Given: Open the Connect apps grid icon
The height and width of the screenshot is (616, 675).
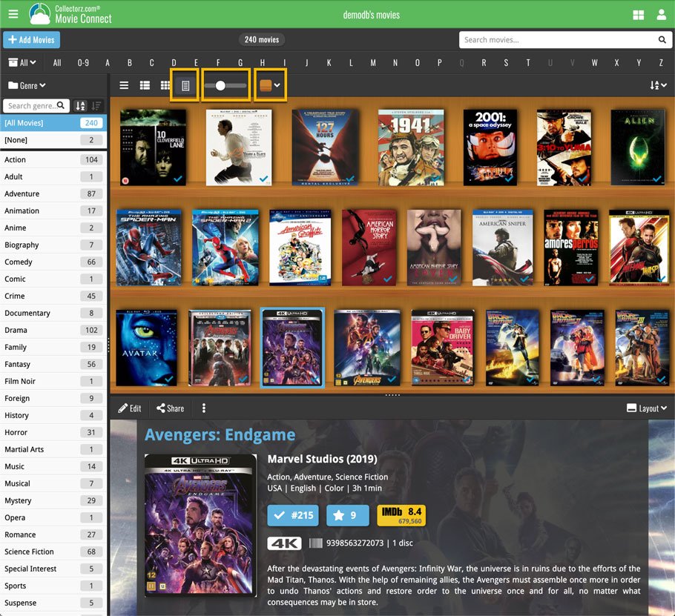Looking at the screenshot, I should coord(638,14).
